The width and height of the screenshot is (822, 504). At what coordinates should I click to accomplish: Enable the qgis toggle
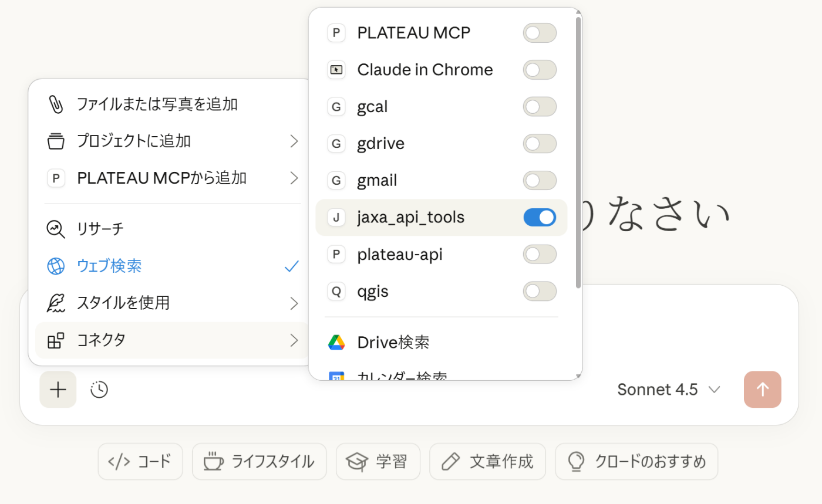[540, 292]
